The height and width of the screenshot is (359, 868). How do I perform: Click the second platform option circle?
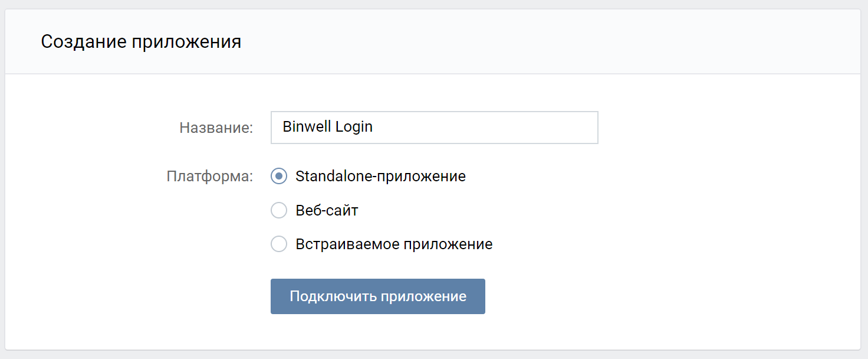click(x=278, y=210)
